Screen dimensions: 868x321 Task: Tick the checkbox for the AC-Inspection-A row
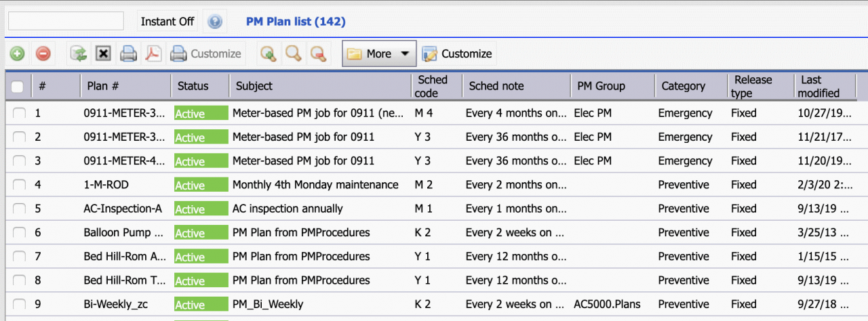click(19, 209)
